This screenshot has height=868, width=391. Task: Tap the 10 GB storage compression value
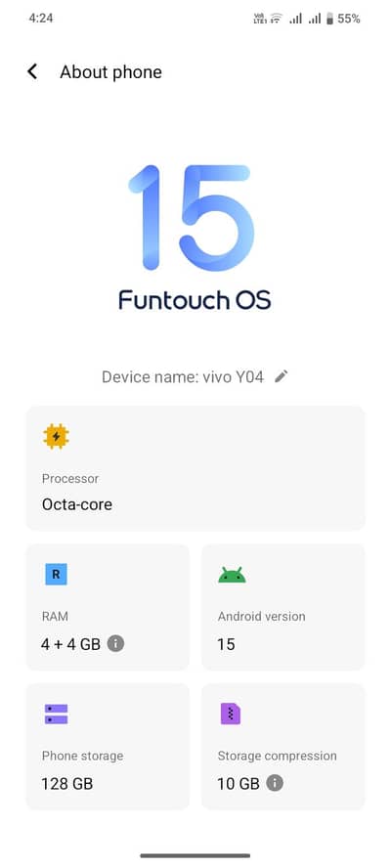tap(239, 783)
